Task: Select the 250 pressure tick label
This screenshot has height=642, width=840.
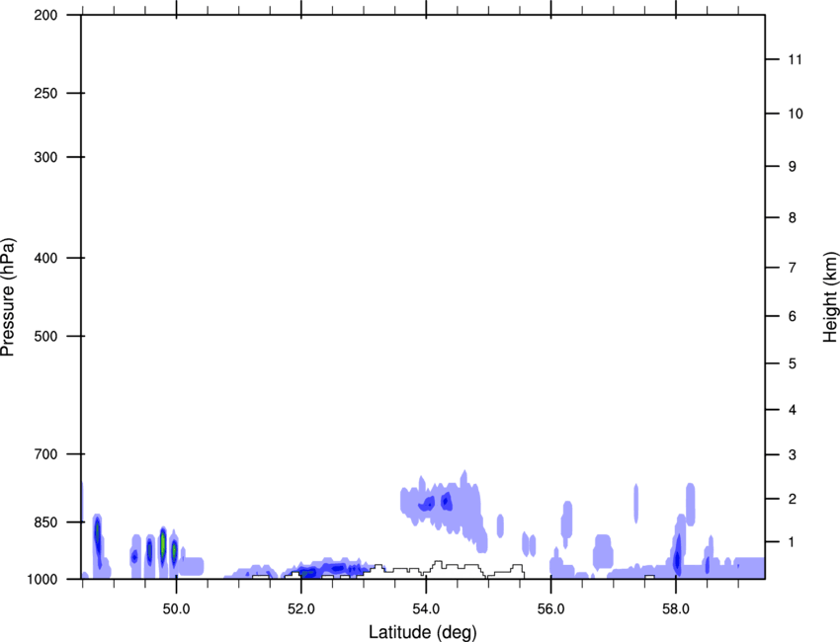Action: click(46, 93)
